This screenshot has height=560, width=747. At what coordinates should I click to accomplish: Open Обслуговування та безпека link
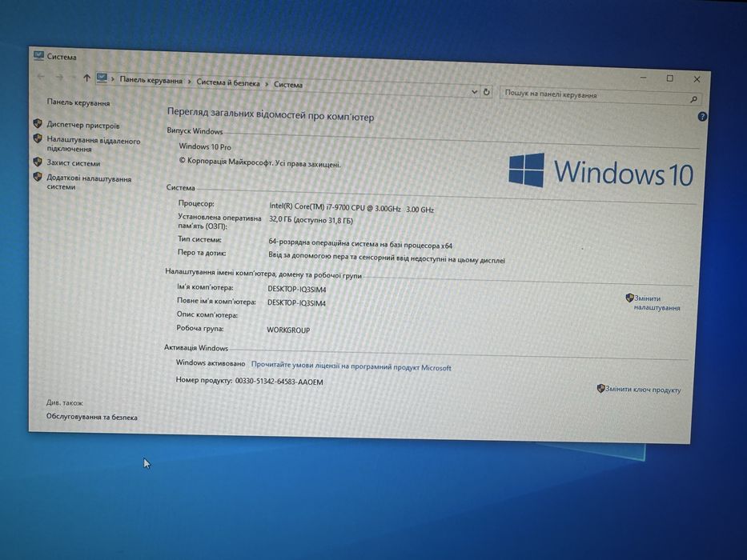tap(91, 417)
